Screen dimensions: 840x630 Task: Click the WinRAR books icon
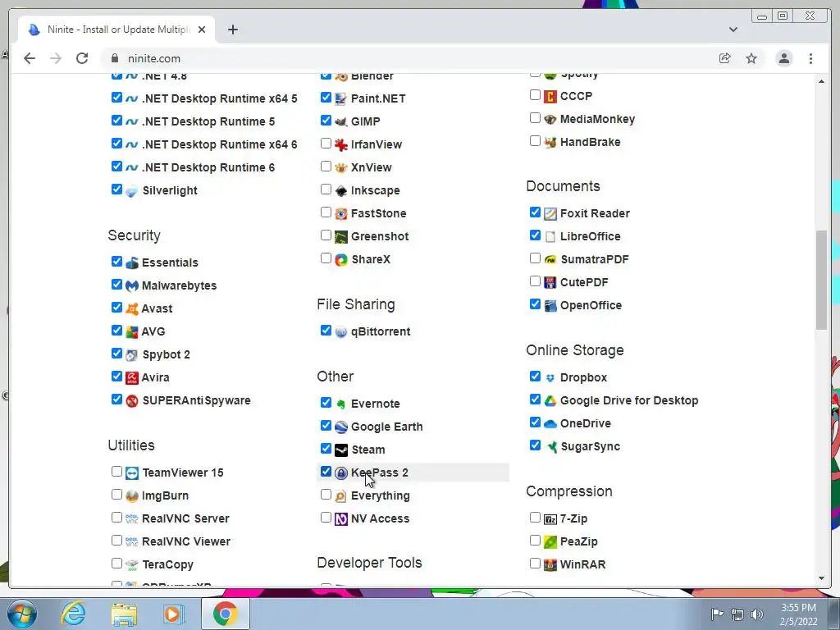point(550,564)
